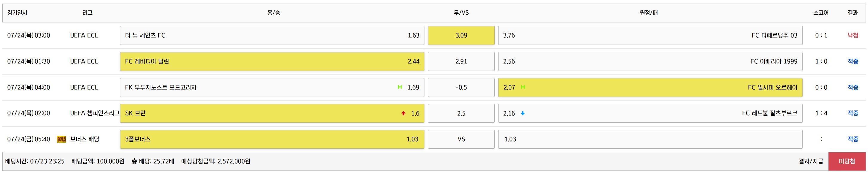
Task: Click the green H icon next to 2.07
Action: (523, 87)
